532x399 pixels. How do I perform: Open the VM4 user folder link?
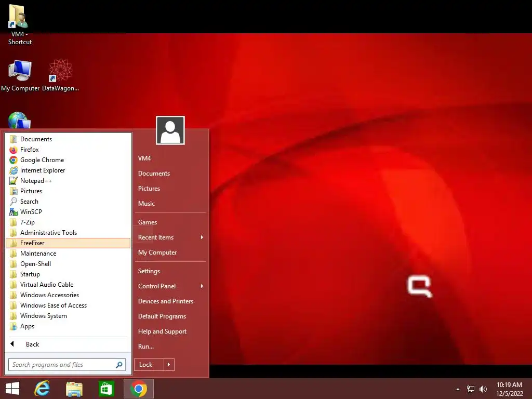coord(170,158)
